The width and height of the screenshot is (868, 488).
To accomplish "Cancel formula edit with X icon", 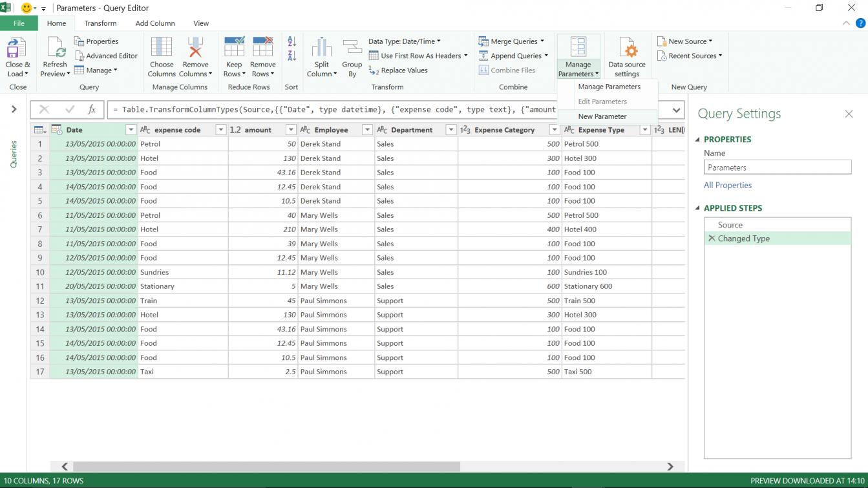I will pos(44,109).
